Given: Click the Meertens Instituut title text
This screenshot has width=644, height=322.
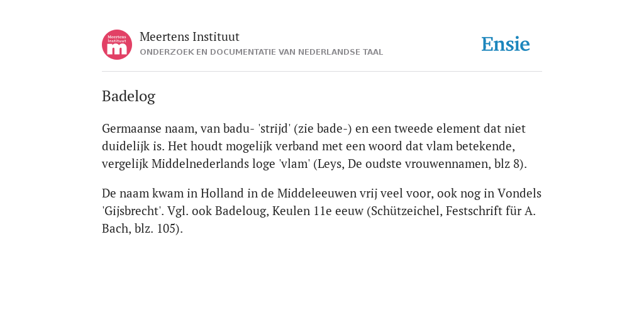Looking at the screenshot, I should (x=189, y=36).
